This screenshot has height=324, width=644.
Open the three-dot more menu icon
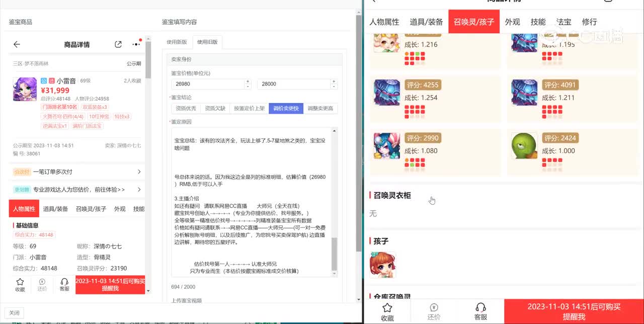point(136,44)
